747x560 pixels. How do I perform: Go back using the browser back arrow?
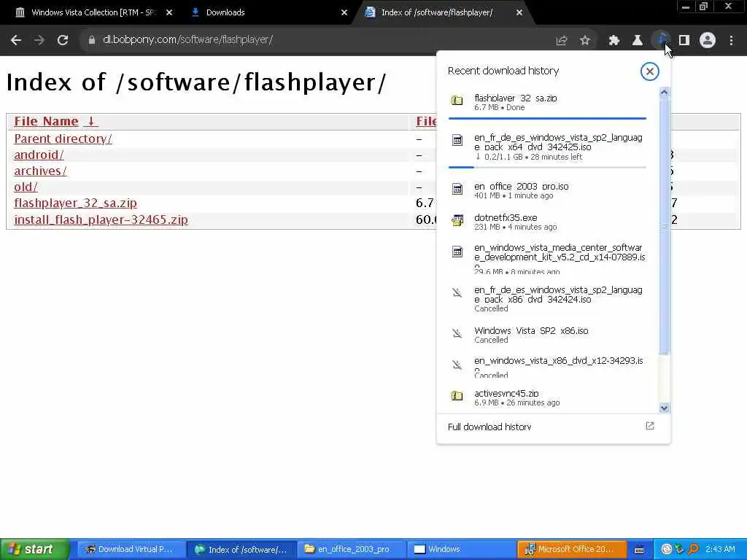(16, 40)
